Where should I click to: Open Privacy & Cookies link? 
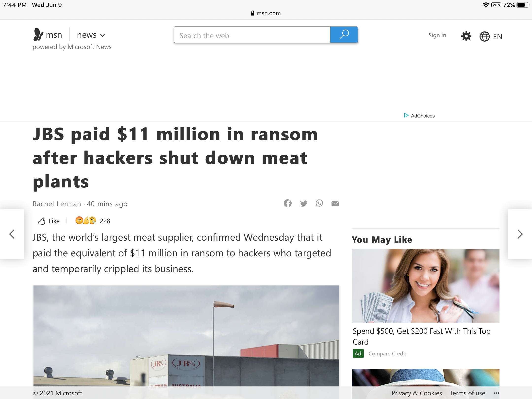click(x=416, y=393)
